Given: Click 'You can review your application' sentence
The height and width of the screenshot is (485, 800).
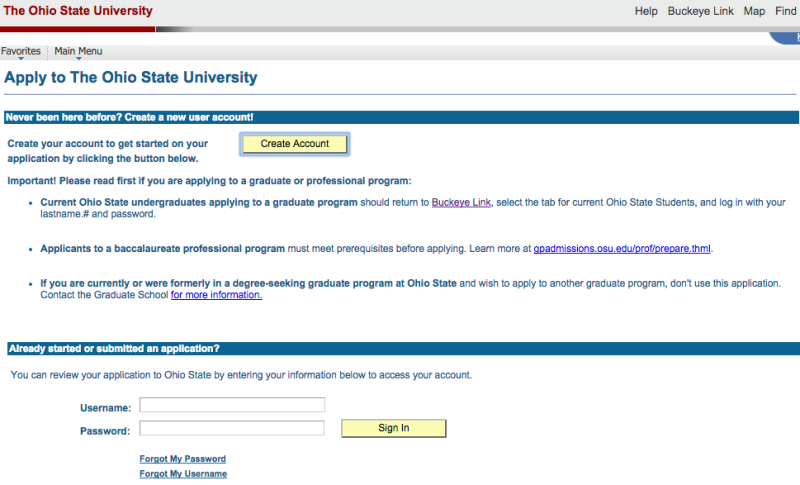Looking at the screenshot, I should click(241, 375).
